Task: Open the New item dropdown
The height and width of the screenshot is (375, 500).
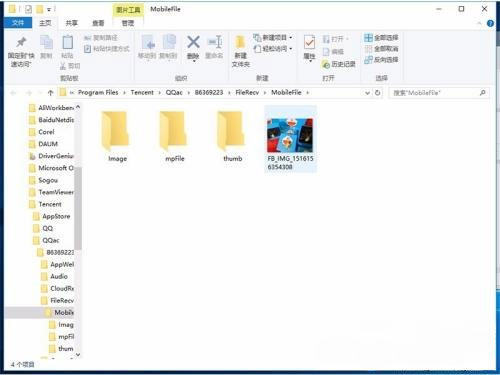Action: [273, 38]
